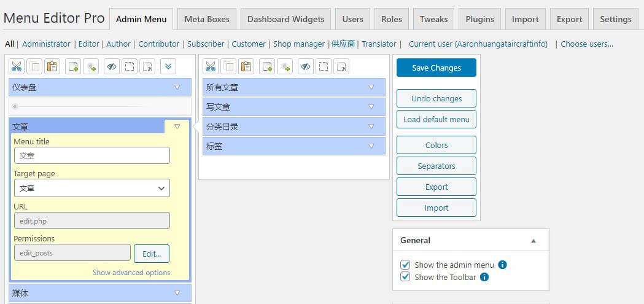Select the separator row below 仪表盘

pos(100,107)
